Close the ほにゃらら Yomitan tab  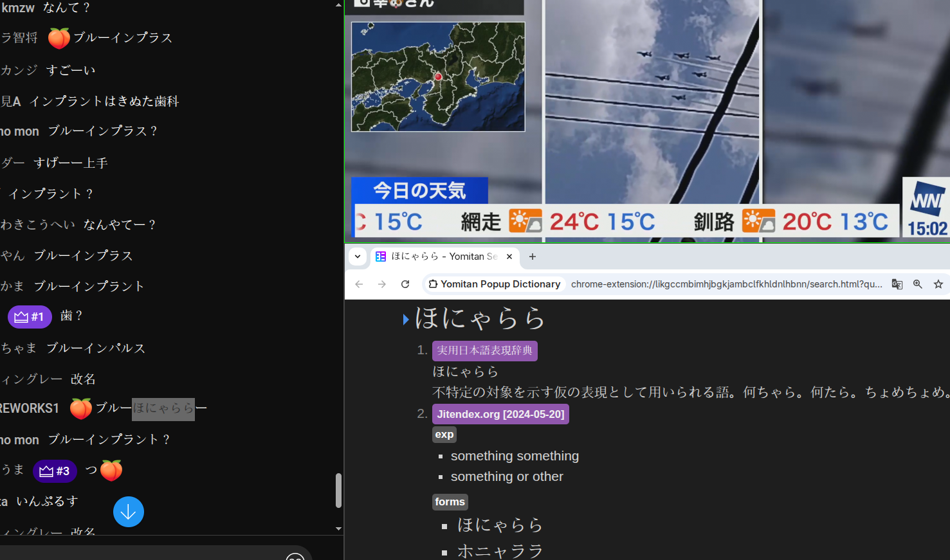(509, 257)
